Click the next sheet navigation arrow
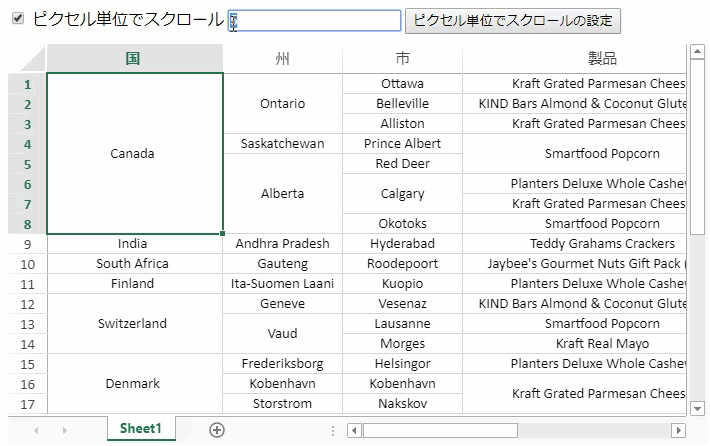Screen dimensions: 710x446 [x=65, y=429]
